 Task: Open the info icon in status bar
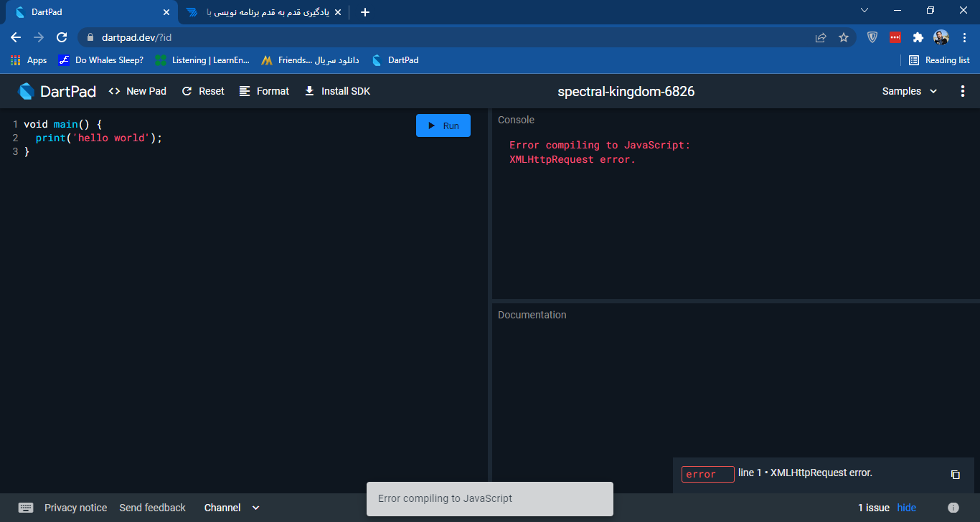[953, 508]
